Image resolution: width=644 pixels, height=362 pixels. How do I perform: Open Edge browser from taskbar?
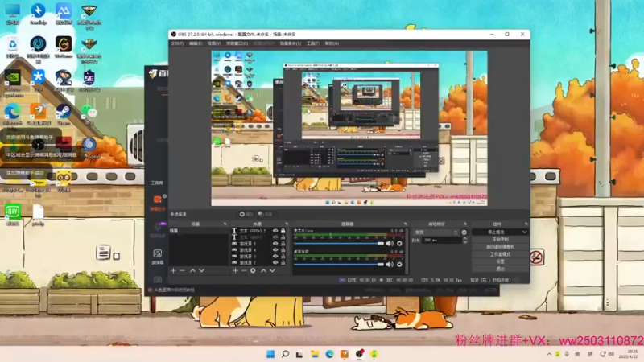(x=329, y=354)
